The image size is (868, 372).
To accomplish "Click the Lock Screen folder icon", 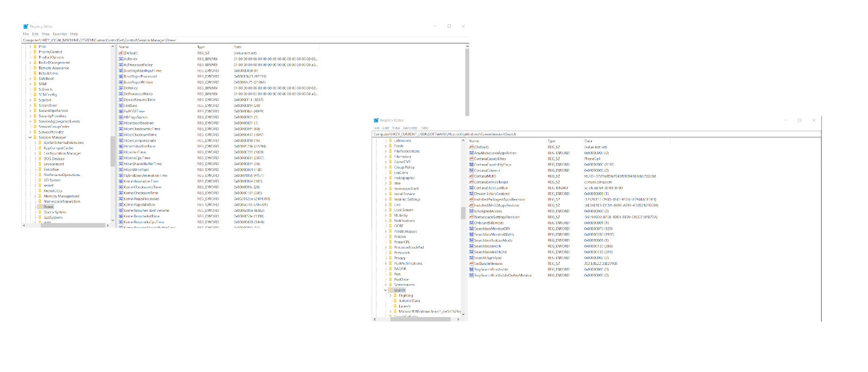I will [x=391, y=210].
